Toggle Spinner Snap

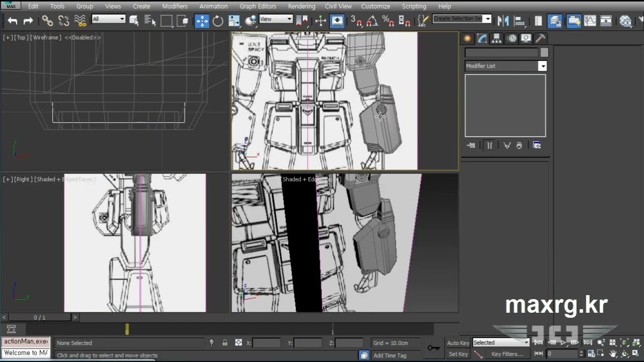point(404,21)
